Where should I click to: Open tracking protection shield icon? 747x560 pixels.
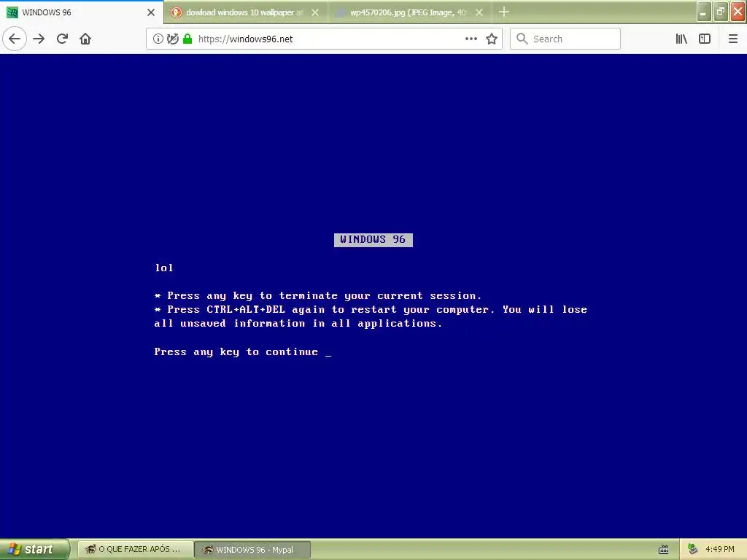(172, 39)
